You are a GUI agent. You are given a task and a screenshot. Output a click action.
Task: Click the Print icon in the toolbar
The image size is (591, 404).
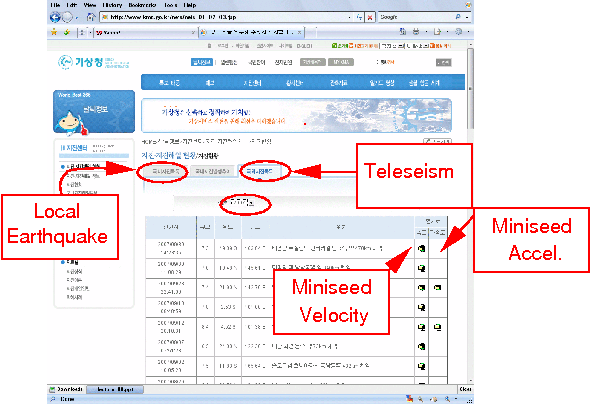tap(416, 32)
